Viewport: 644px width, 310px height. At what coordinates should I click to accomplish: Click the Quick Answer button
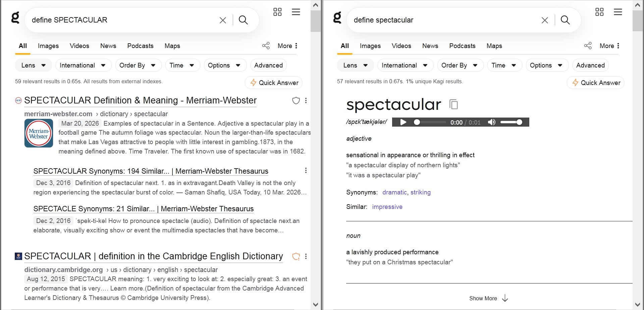[273, 83]
